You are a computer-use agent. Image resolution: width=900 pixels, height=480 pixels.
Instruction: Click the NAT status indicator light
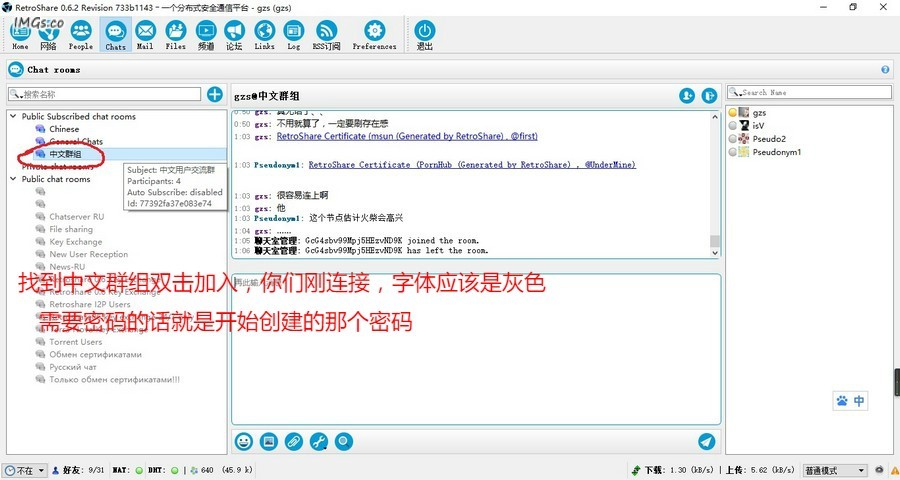tap(138, 470)
